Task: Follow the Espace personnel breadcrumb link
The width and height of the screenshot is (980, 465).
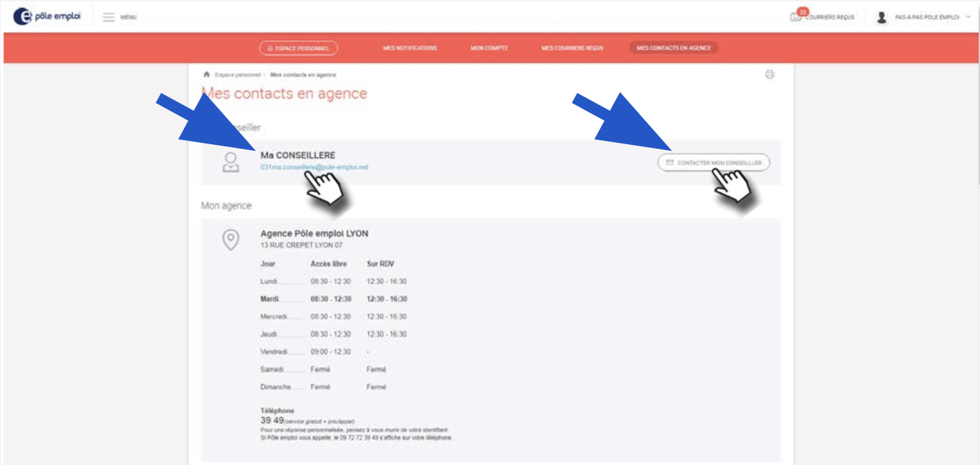Action: 238,75
